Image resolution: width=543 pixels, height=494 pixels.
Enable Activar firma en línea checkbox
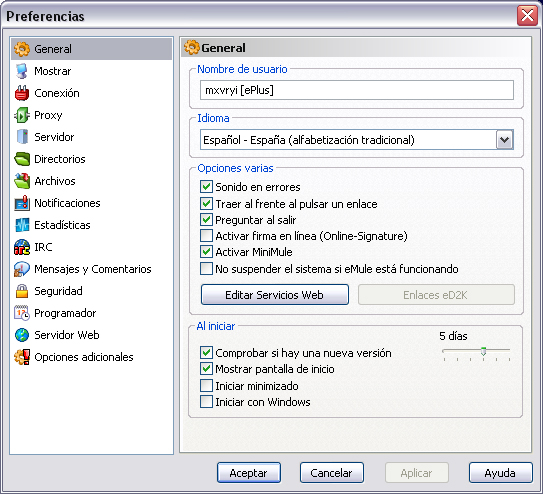pyautogui.click(x=206, y=236)
